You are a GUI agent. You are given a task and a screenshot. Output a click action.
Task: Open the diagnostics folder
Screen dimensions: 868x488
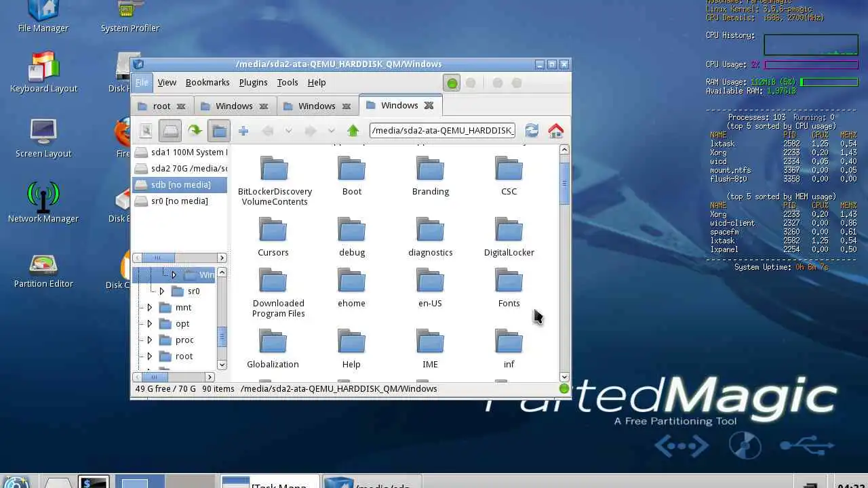coord(430,237)
